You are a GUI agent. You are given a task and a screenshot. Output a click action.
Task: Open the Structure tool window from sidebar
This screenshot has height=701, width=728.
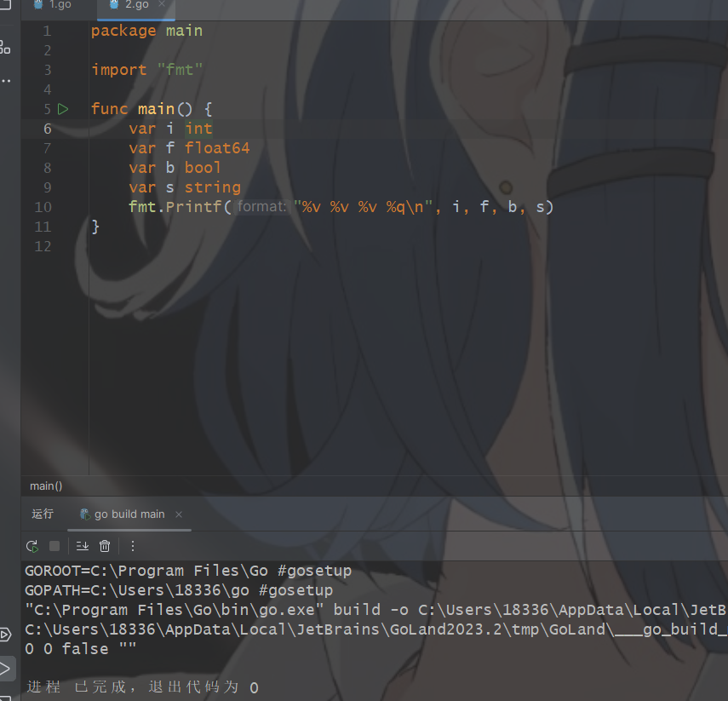click(5, 47)
